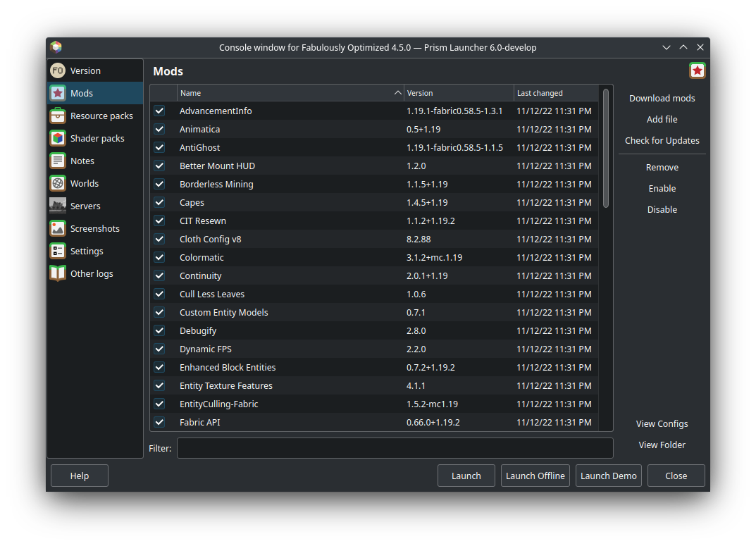
Task: Open the Worlds page
Action: (x=95, y=184)
